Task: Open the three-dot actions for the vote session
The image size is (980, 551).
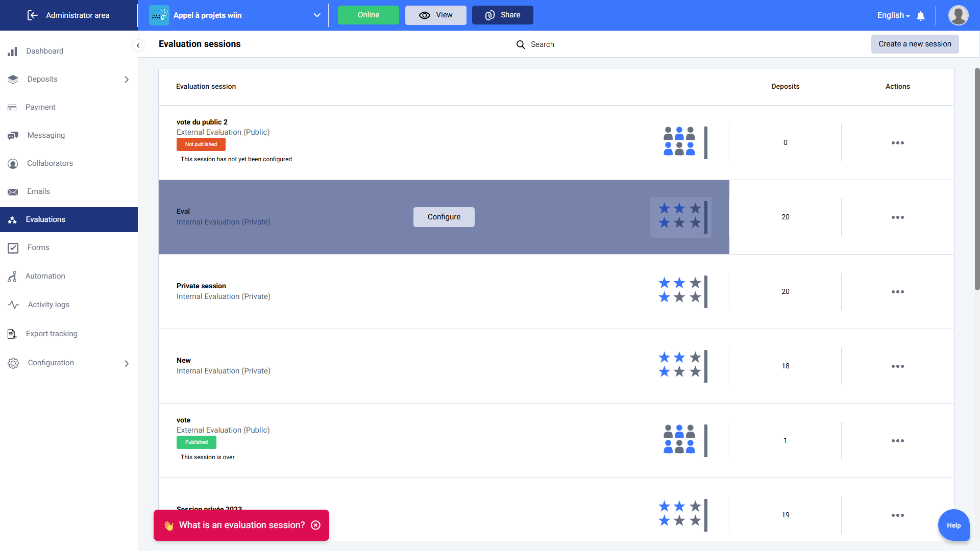Action: (897, 441)
